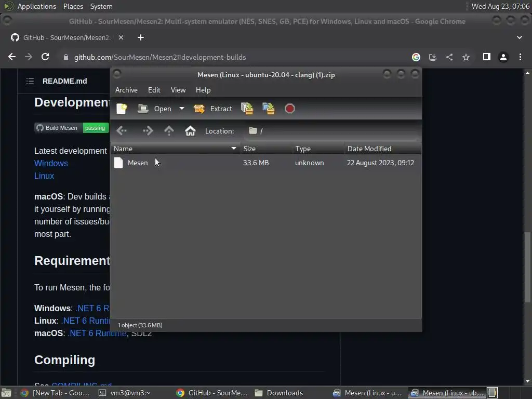Share this page from Chrome toolbar

pyautogui.click(x=449, y=57)
